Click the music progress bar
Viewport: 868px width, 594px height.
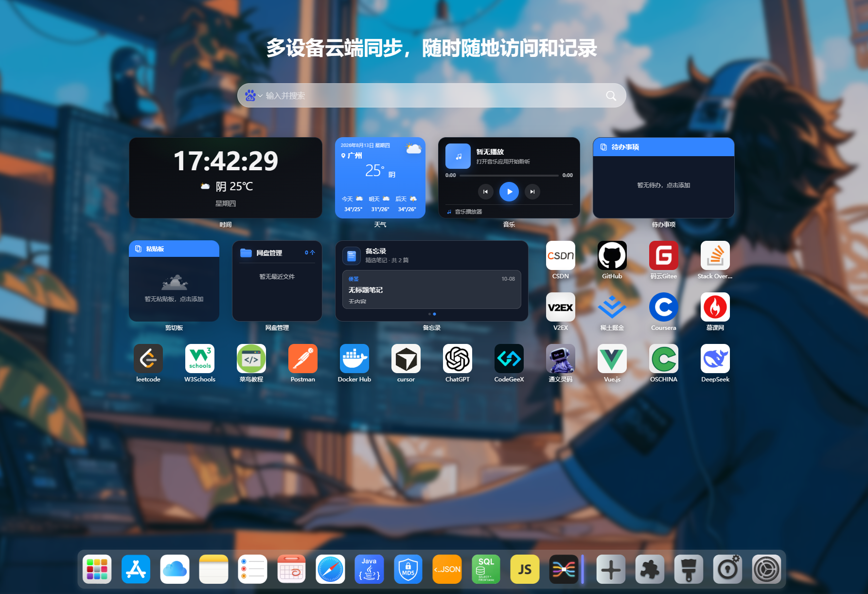(509, 175)
